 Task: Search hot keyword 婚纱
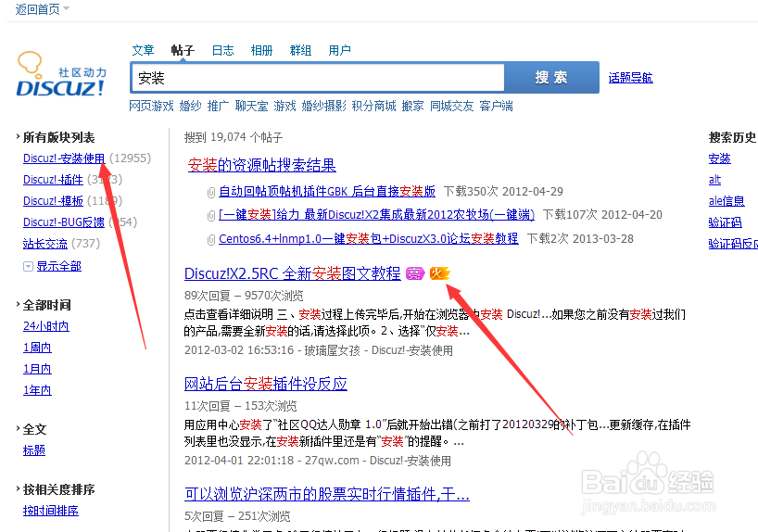coord(191,106)
